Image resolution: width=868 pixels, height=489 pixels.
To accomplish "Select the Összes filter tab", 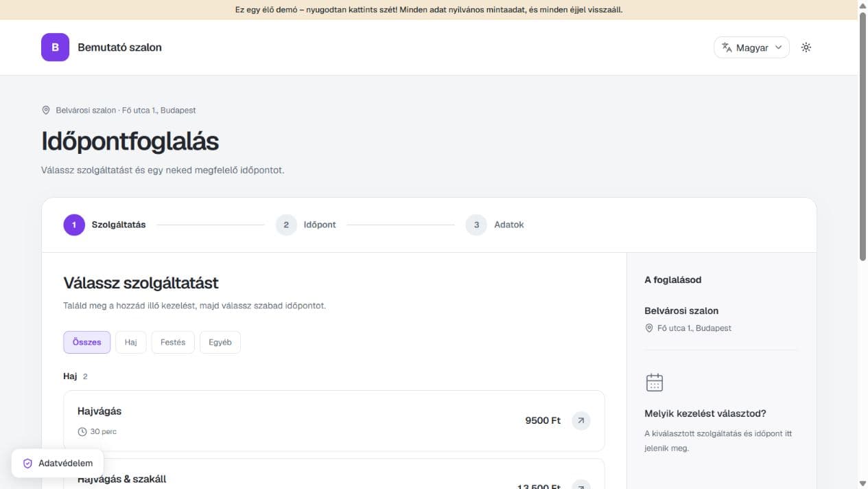I will pyautogui.click(x=86, y=342).
